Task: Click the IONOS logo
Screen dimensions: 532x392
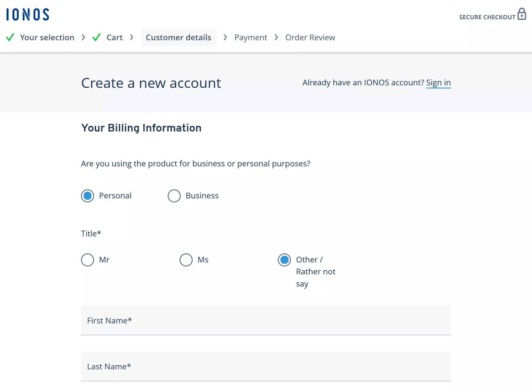Action: [28, 14]
